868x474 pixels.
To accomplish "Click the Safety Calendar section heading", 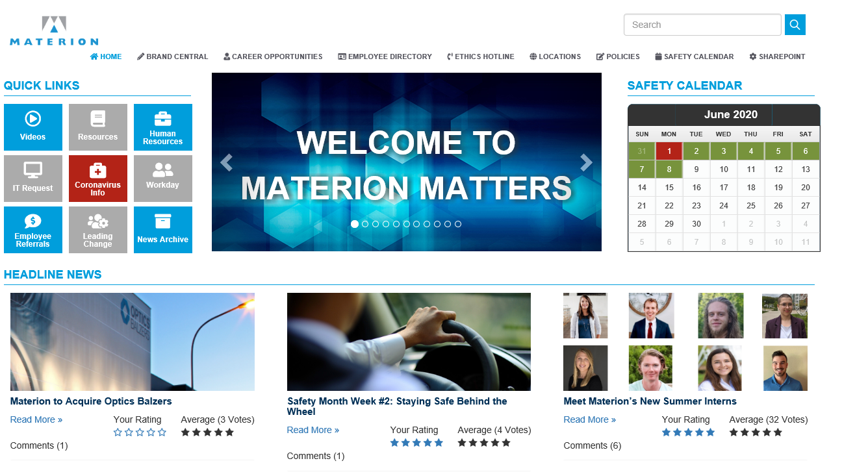I will pyautogui.click(x=685, y=86).
